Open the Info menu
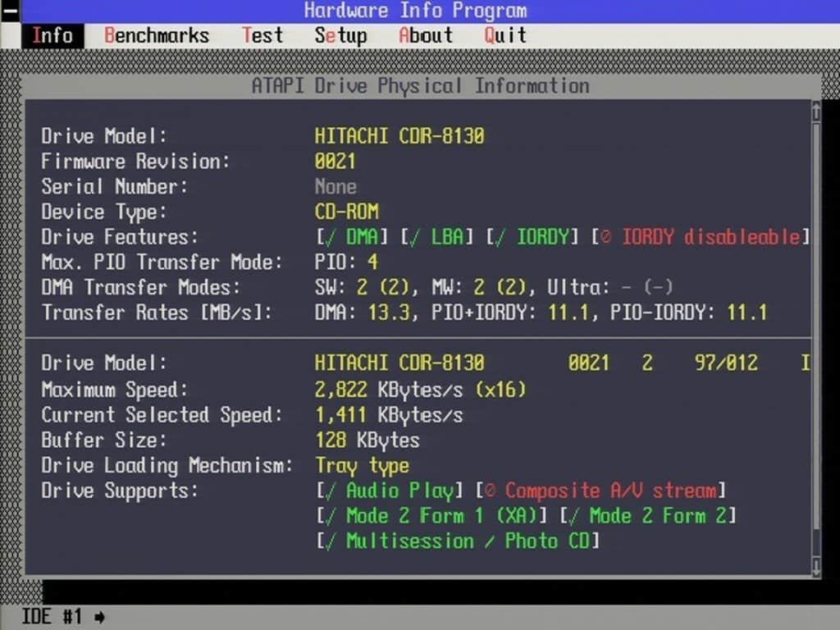This screenshot has width=840, height=630. 52,36
